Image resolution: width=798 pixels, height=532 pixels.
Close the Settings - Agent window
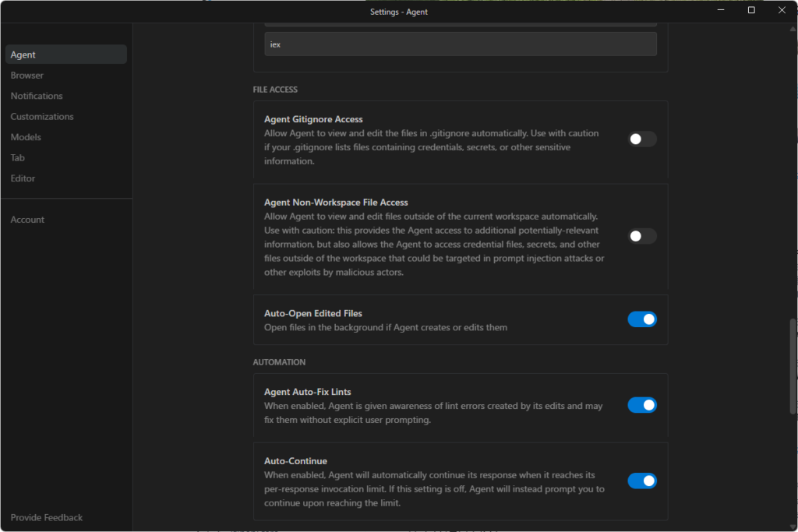point(782,11)
